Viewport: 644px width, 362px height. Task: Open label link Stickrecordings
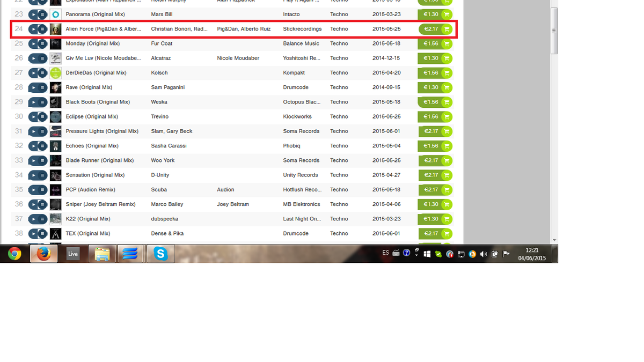[302, 29]
